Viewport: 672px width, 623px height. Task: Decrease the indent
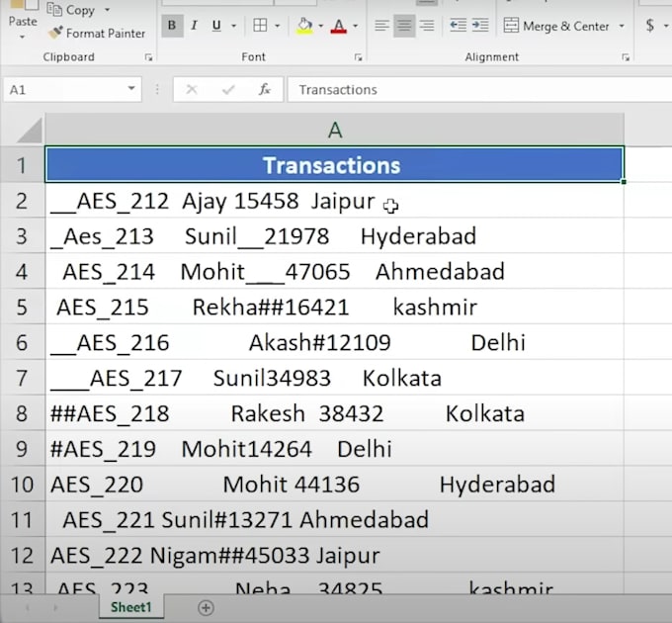[459, 26]
